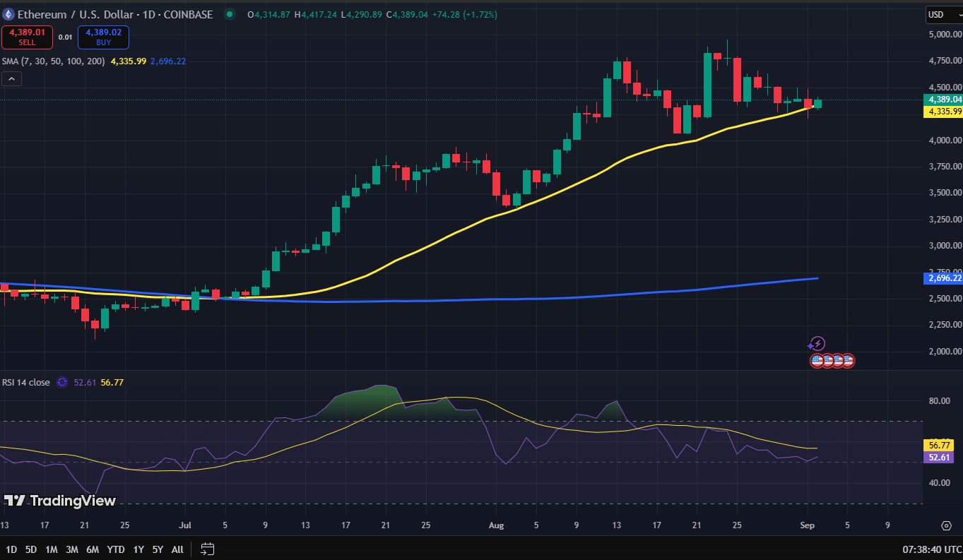Open the Go to date calendar icon

[x=207, y=549]
